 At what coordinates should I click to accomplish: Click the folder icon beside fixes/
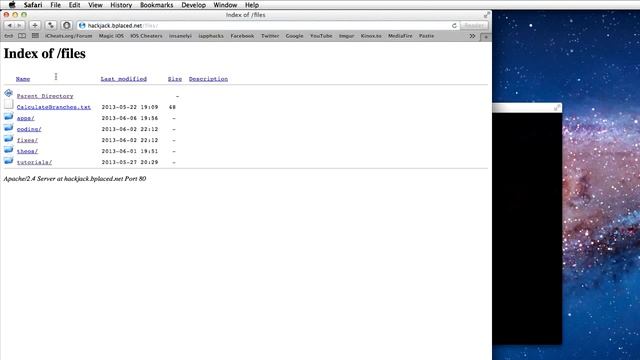coord(9,139)
